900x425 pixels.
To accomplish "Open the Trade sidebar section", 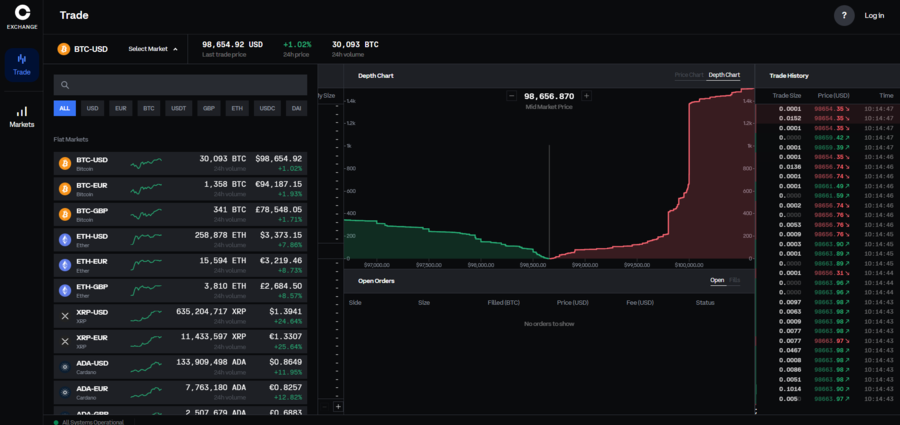I will click(22, 64).
